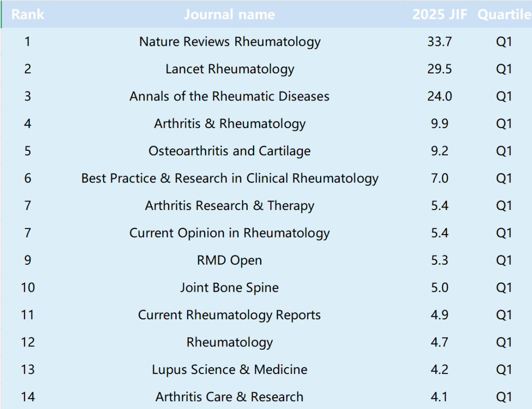Select the Nature Reviews Rheumatology cell

[x=230, y=42]
